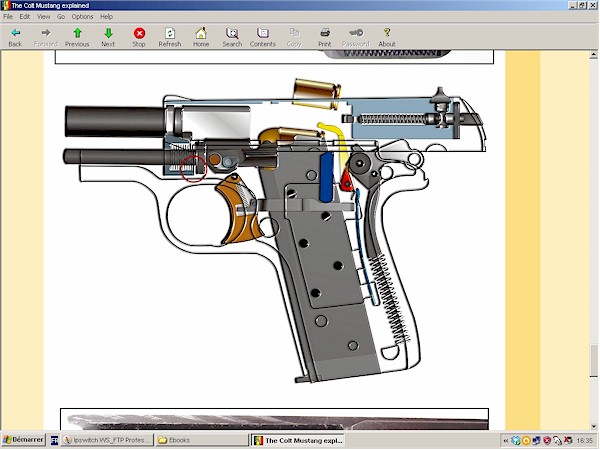Switch to the Ipswitch WS_FTP taskbar window
Screen dimensions: 600x450
click(x=108, y=440)
